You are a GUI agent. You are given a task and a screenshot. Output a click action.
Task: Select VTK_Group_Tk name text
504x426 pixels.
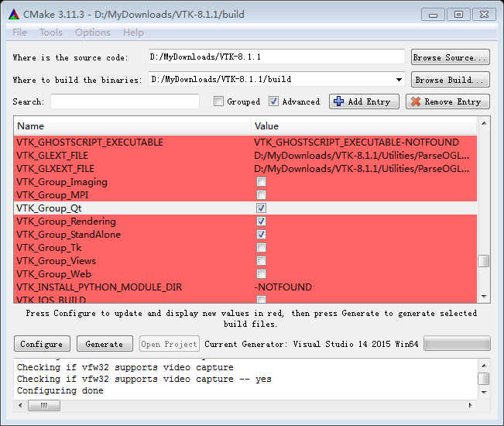tap(49, 248)
